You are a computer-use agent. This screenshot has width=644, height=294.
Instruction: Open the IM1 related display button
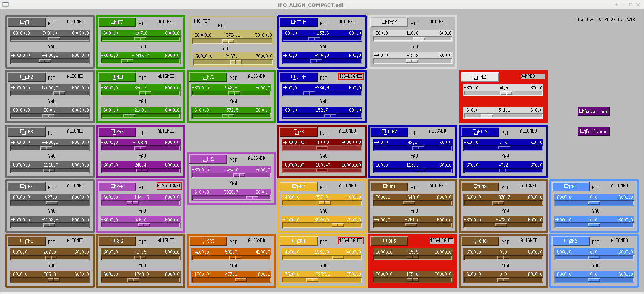[x=27, y=22]
